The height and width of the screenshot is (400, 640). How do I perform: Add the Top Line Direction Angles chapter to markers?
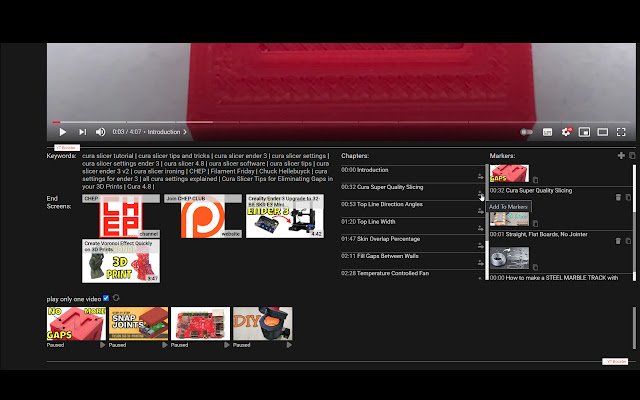coord(480,211)
